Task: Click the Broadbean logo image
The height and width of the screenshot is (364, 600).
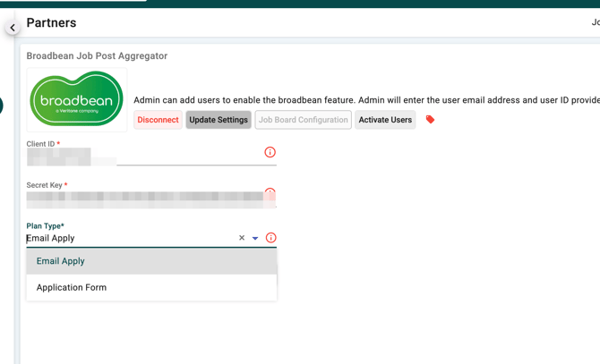Action: click(77, 99)
